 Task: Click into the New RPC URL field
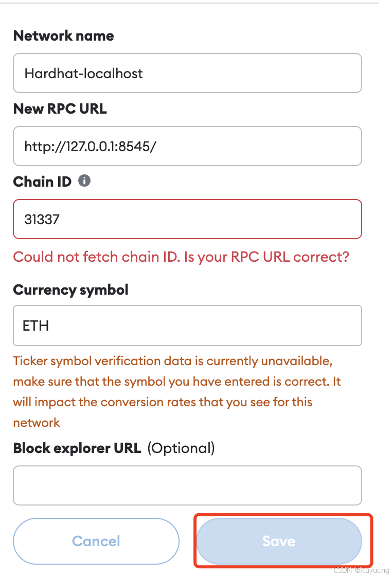click(x=187, y=147)
